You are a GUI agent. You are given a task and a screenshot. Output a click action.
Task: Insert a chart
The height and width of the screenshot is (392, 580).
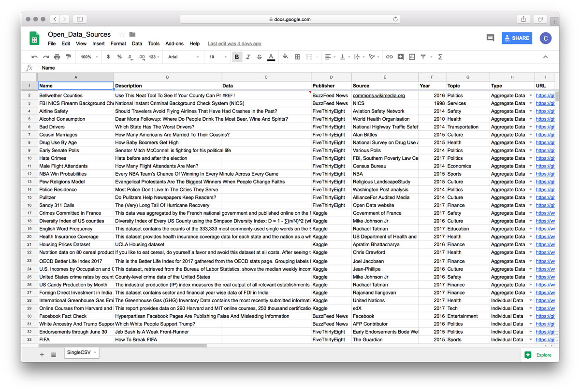[412, 57]
